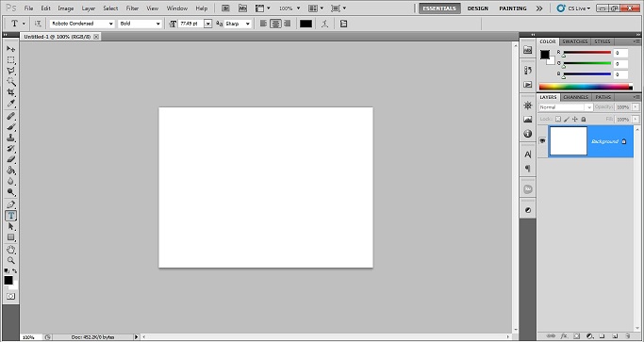Screen dimensions: 644x342
Task: Open the Normal blend mode dropdown
Action: (566, 107)
